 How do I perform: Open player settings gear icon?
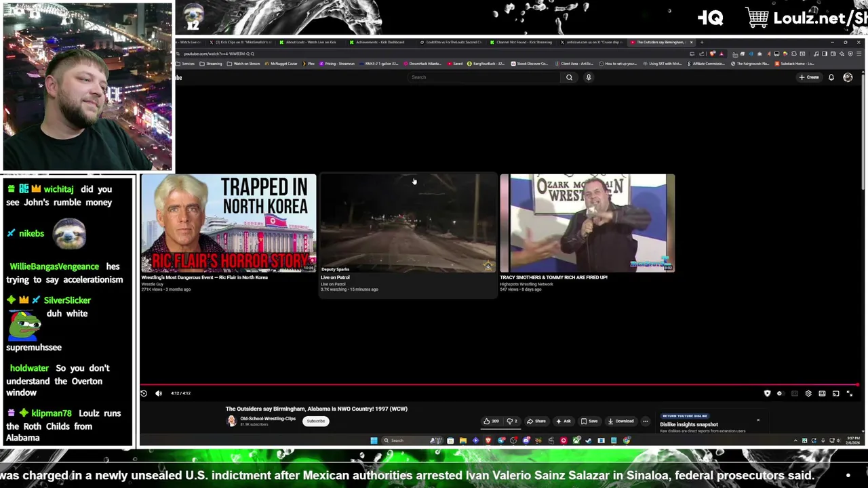coord(808,393)
